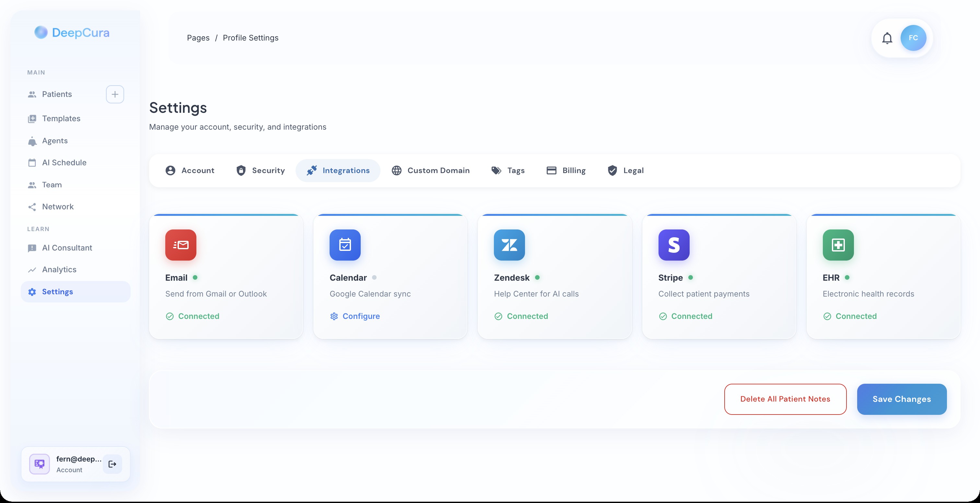Select Settings in the sidebar

click(76, 292)
